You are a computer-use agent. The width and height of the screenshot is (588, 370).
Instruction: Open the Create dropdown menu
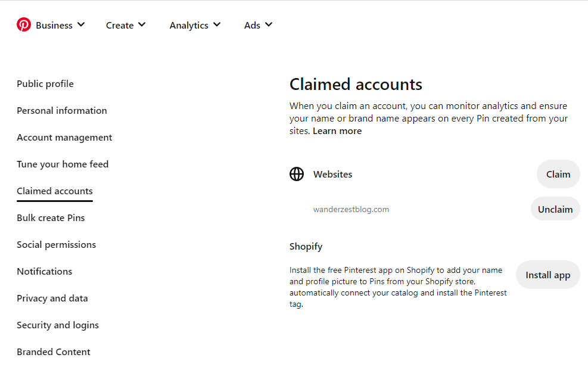pyautogui.click(x=125, y=25)
